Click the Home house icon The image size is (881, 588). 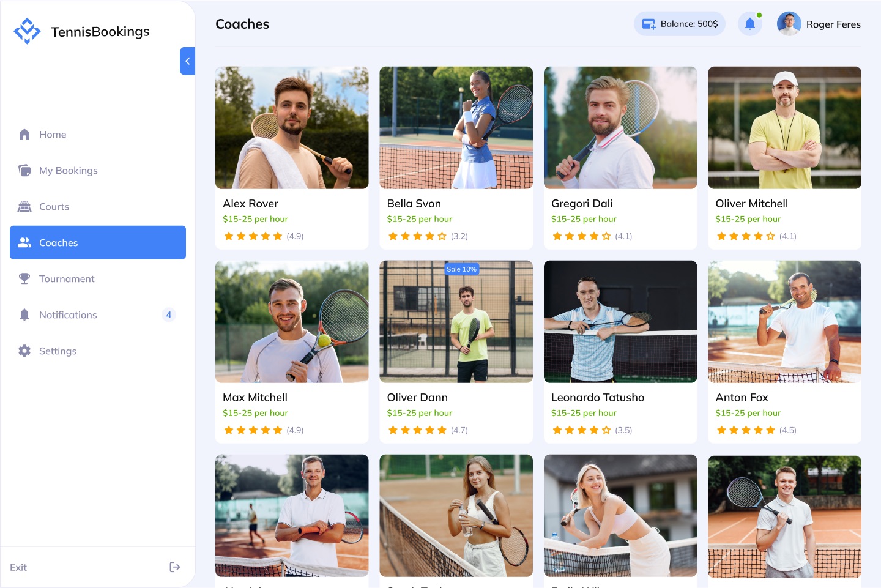click(24, 134)
